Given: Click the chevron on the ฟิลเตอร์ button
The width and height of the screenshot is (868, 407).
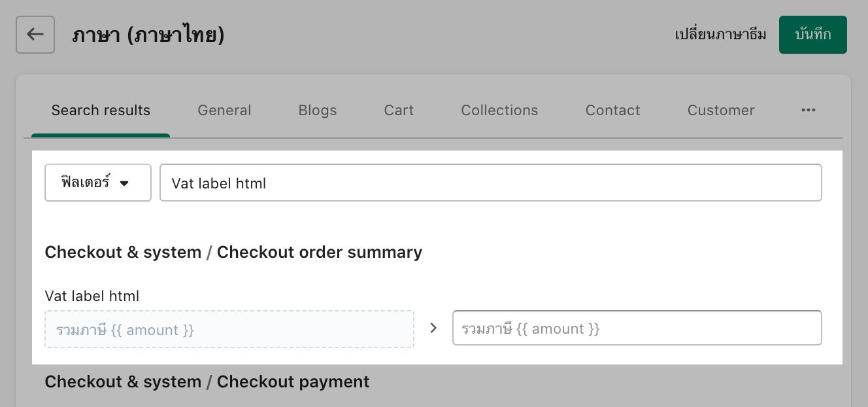Looking at the screenshot, I should click(124, 183).
